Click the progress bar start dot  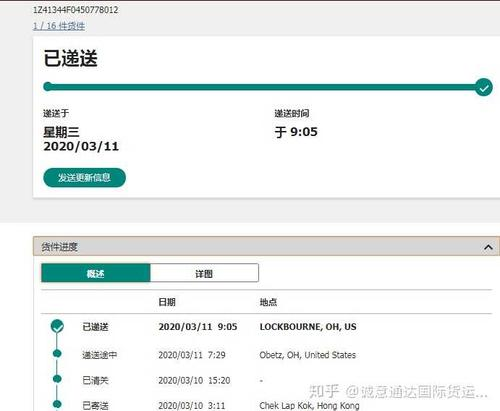point(48,87)
